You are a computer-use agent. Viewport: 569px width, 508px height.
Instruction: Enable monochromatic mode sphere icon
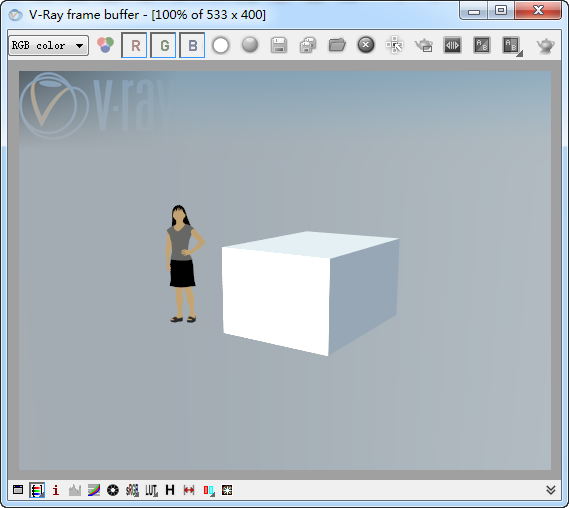click(250, 45)
